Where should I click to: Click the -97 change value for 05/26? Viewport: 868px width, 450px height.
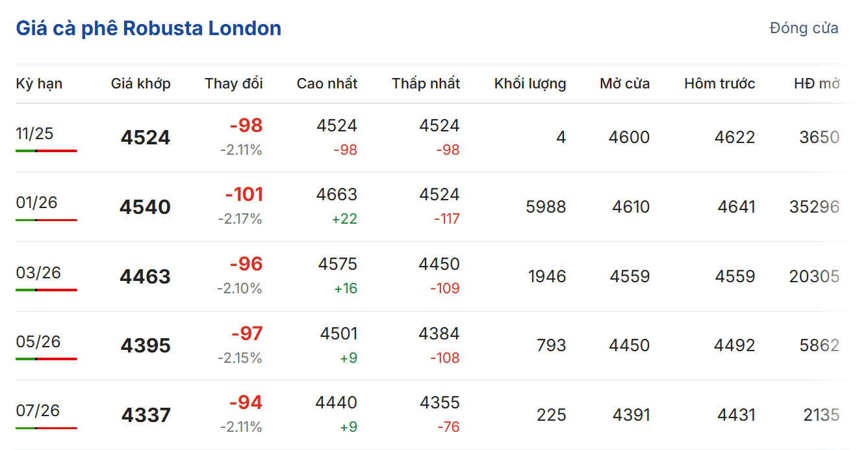point(247,334)
